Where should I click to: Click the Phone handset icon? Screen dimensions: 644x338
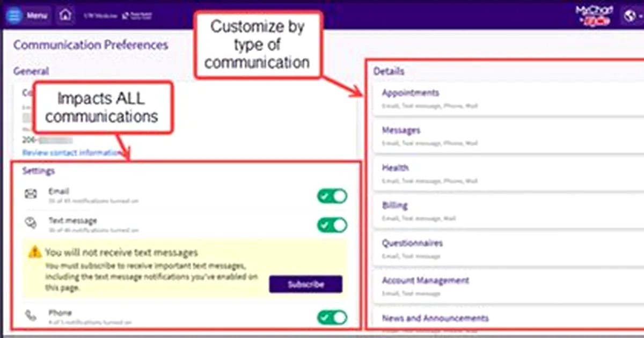pos(31,316)
